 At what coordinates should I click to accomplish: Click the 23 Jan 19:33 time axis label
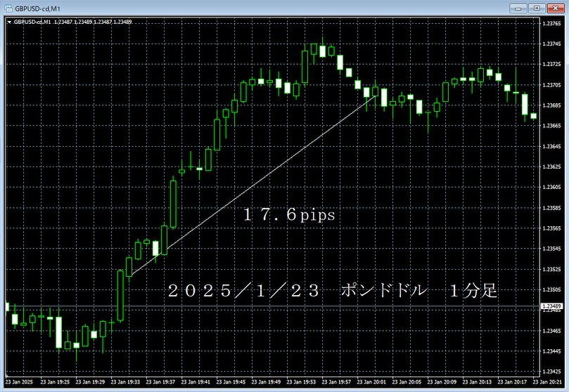tap(124, 382)
